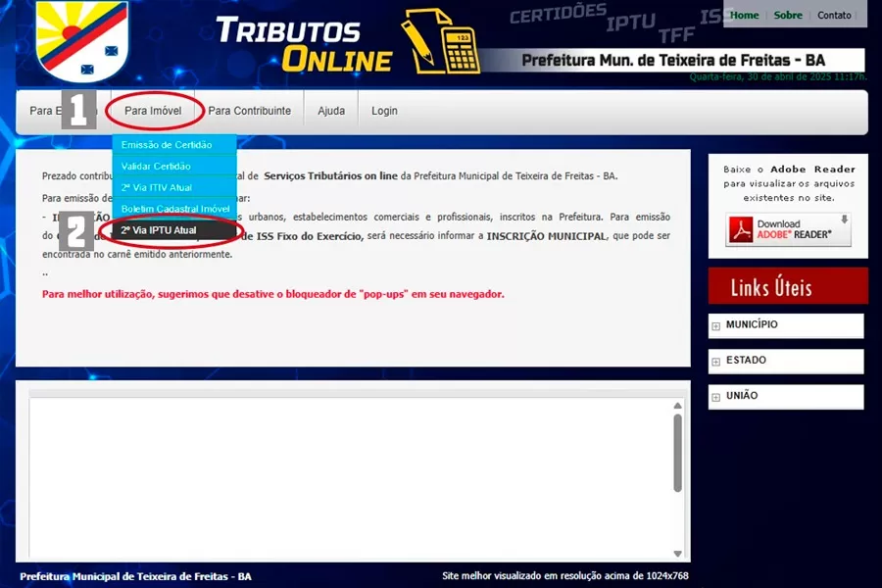Click the MUNICÍPIO label
The image size is (882, 588).
(x=752, y=324)
